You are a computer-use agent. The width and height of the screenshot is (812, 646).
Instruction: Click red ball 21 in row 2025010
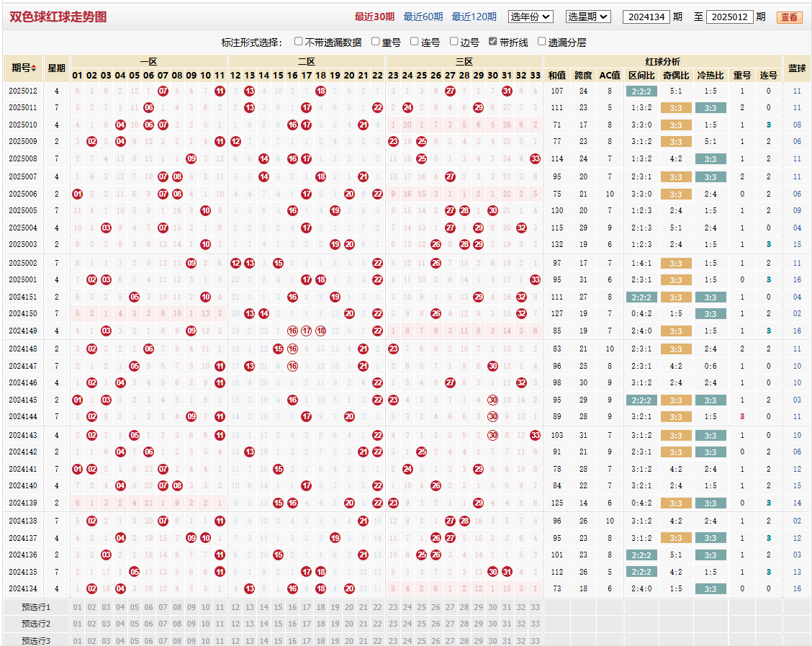[363, 125]
